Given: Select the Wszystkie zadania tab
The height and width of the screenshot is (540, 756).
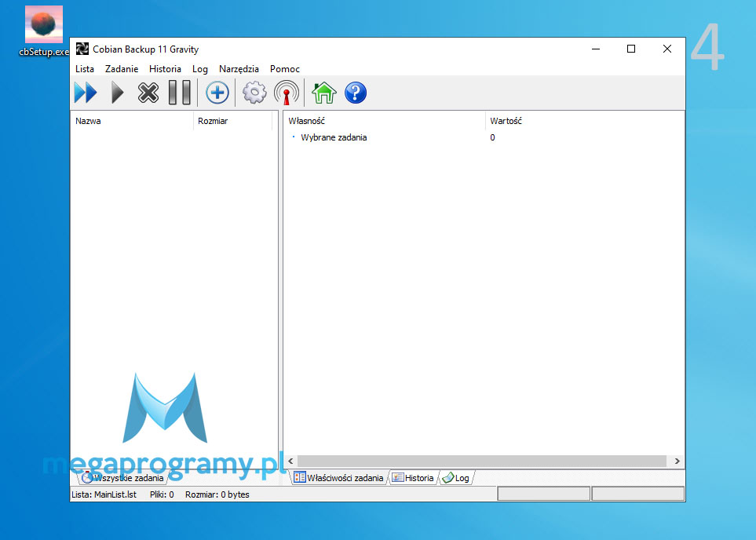Looking at the screenshot, I should pyautogui.click(x=122, y=478).
